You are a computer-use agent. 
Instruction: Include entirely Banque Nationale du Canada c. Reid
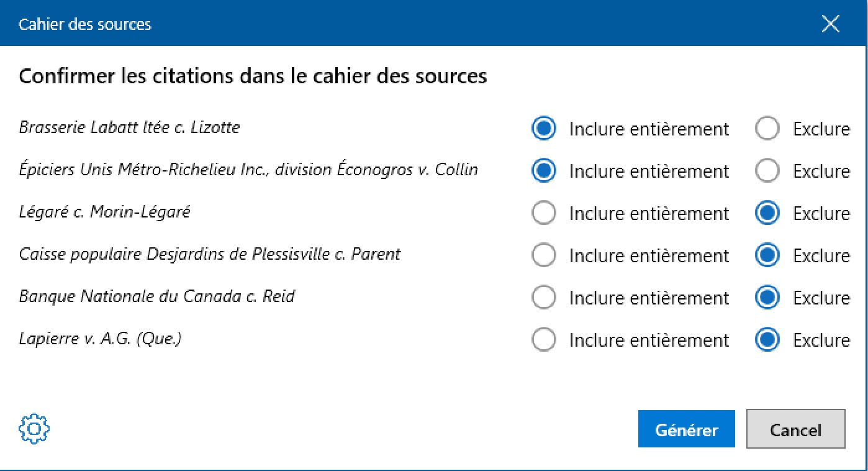pyautogui.click(x=544, y=298)
